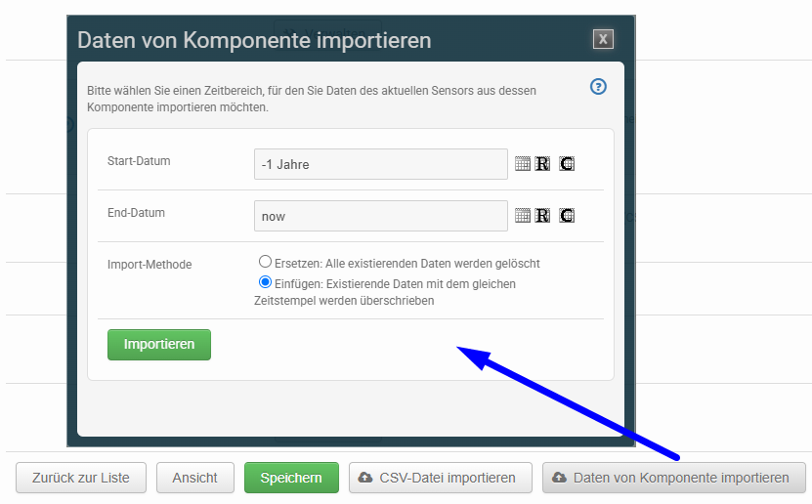Click the Start-Datum label text
Viewport: 812px width, 504px height.
pyautogui.click(x=139, y=161)
